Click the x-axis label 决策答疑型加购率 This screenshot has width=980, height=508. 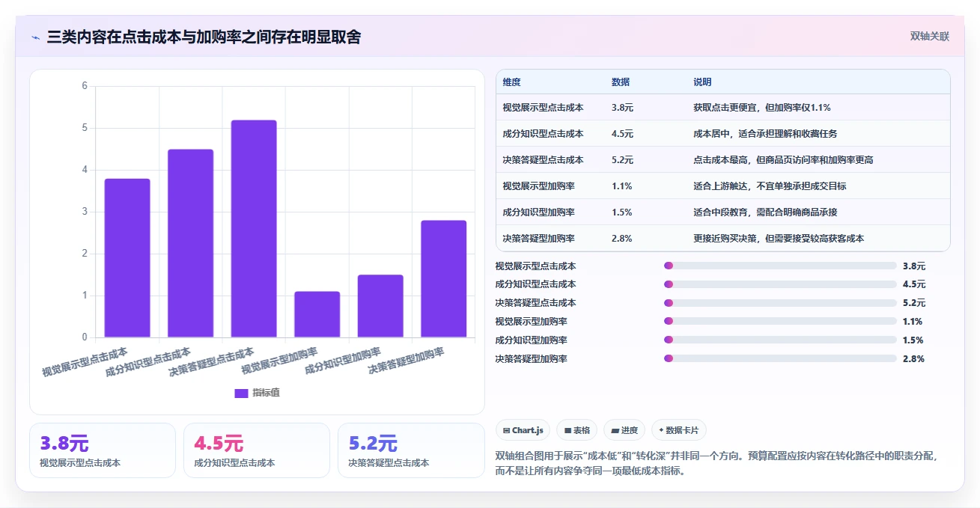click(x=407, y=361)
